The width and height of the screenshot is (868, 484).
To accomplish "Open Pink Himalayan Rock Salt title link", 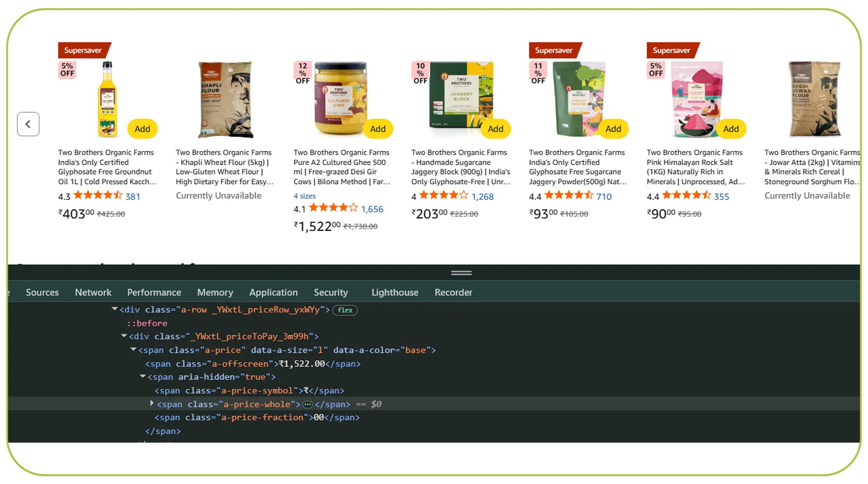I will click(x=696, y=167).
